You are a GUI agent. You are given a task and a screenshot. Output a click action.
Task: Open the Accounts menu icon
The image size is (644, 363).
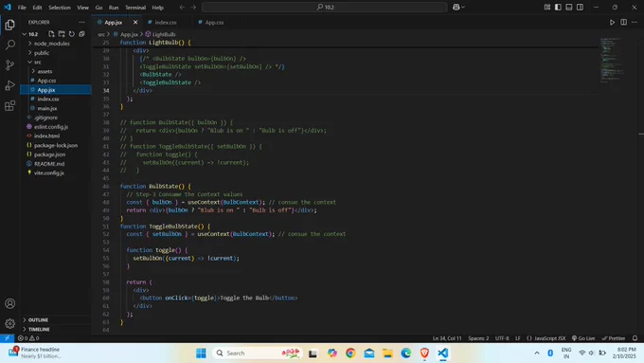coord(9,303)
